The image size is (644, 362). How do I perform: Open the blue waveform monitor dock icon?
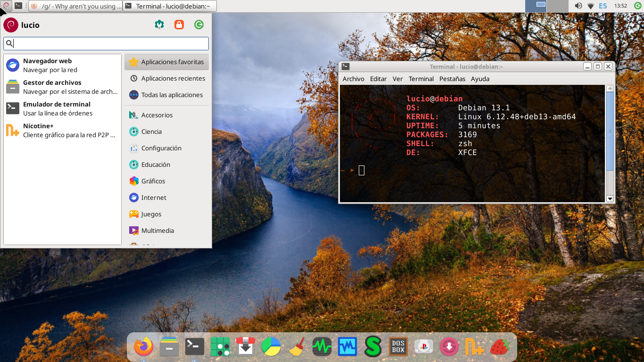(x=347, y=347)
